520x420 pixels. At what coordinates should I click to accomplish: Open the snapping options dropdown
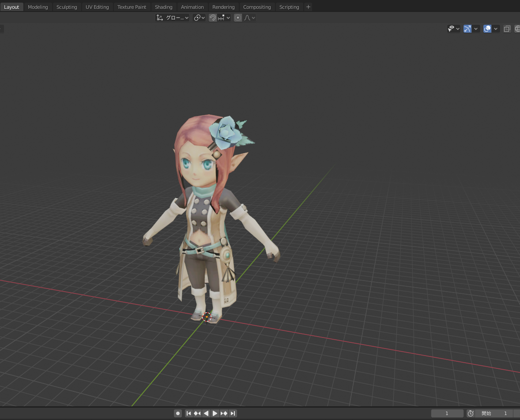click(224, 18)
